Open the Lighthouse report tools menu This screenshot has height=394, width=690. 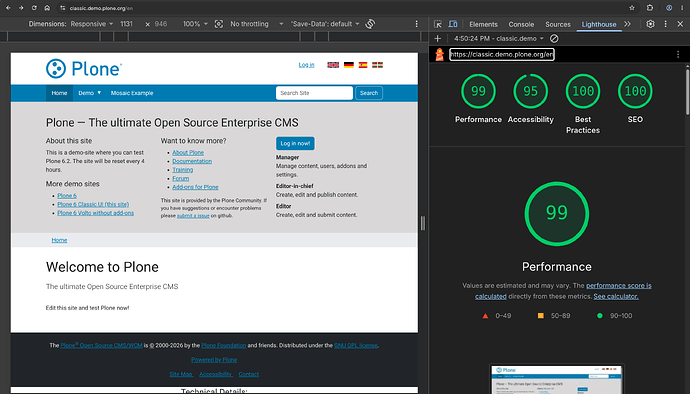point(678,54)
